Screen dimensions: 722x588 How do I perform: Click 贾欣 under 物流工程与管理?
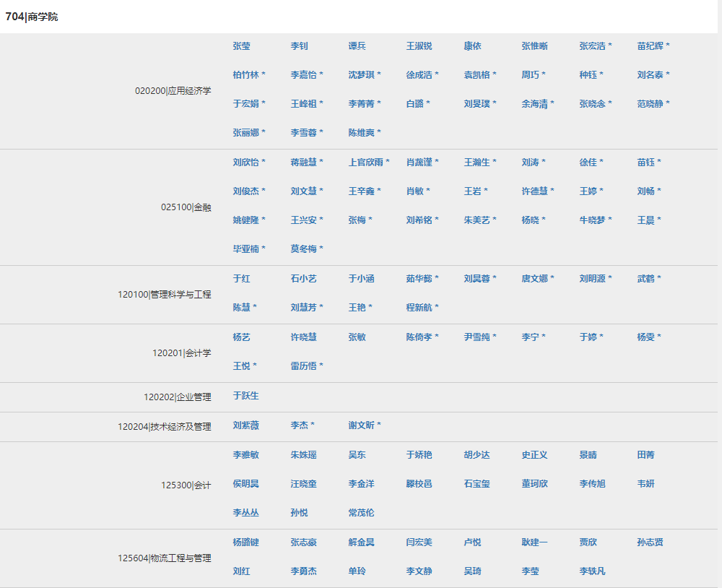point(588,542)
